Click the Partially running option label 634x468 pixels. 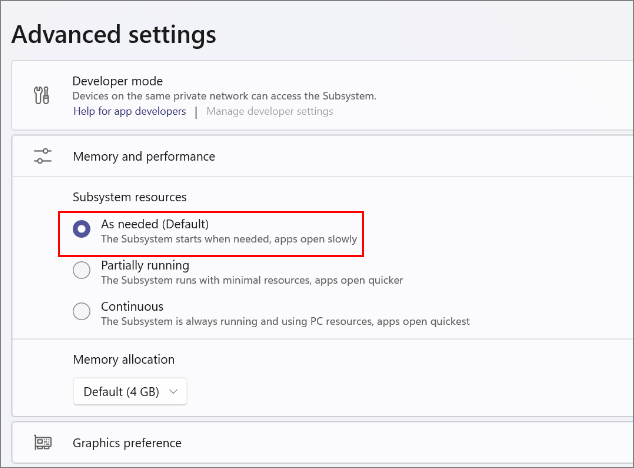(x=145, y=265)
